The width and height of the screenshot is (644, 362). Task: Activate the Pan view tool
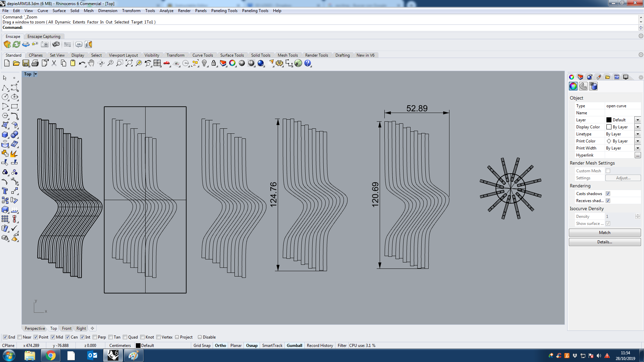[x=91, y=63]
